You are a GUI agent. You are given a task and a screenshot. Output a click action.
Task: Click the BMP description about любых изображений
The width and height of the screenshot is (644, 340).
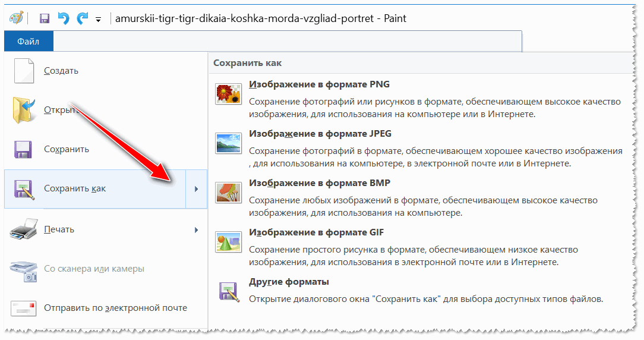423,206
